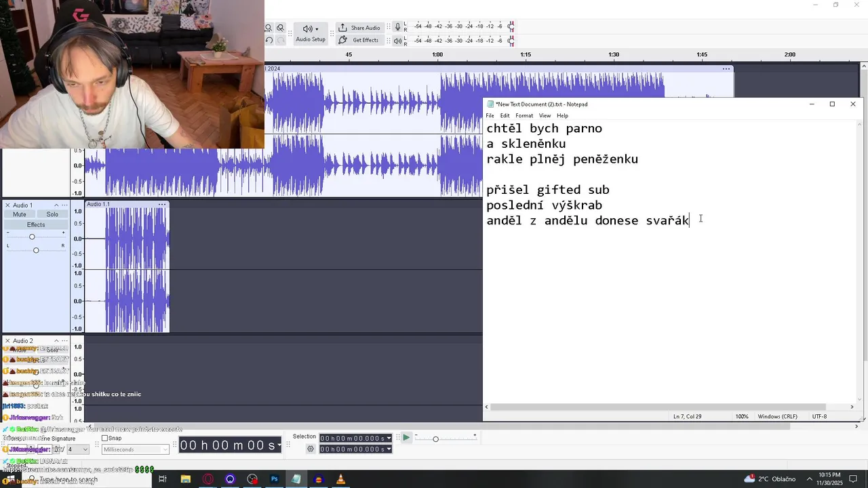Collapse the Audio 1 track using the chevron
The image size is (868, 488).
coord(56,205)
